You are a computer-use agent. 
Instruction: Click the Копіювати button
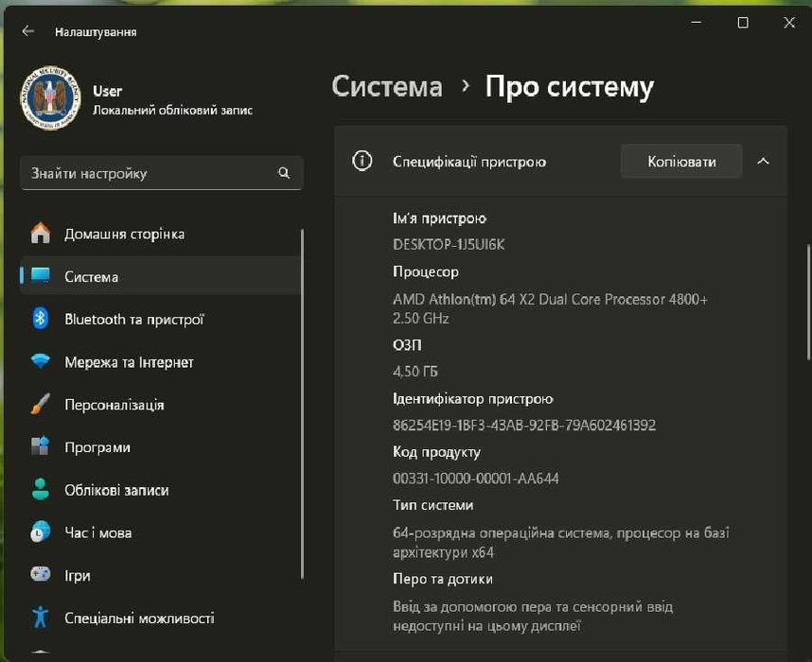(681, 162)
